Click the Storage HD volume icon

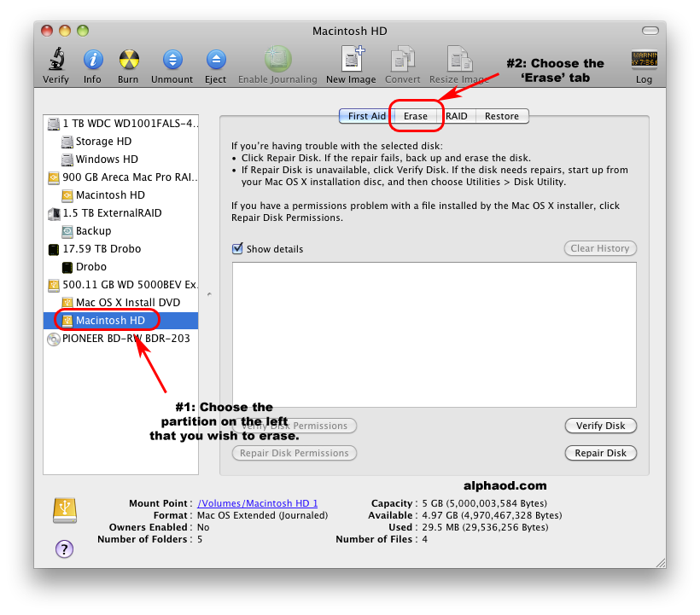[67, 142]
